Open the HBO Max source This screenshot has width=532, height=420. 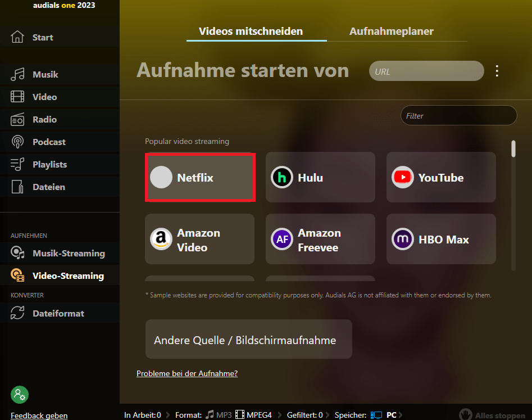point(441,239)
